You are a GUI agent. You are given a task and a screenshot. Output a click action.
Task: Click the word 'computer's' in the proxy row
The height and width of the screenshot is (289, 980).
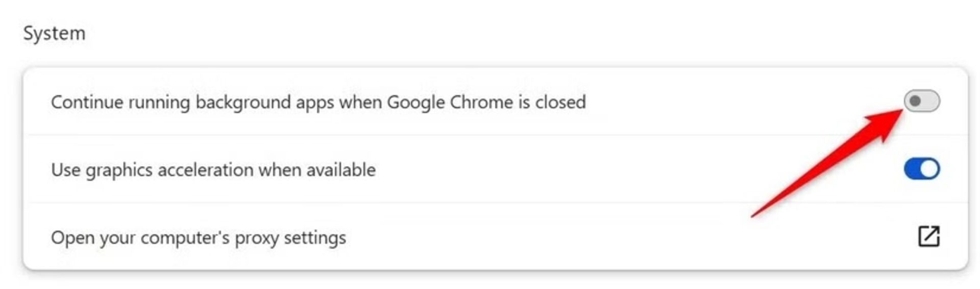tap(185, 238)
